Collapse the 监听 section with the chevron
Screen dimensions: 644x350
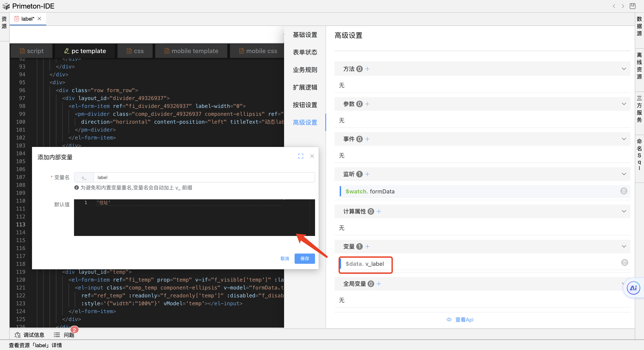pyautogui.click(x=624, y=174)
